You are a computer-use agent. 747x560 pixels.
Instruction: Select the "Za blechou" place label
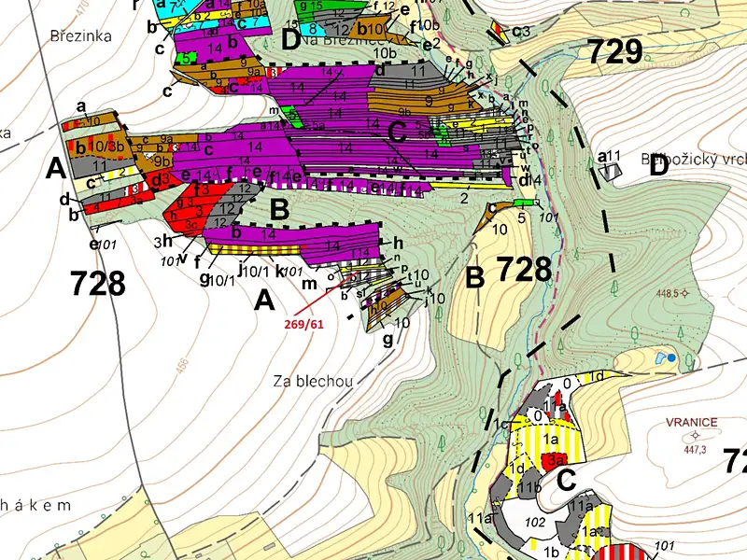(x=314, y=381)
